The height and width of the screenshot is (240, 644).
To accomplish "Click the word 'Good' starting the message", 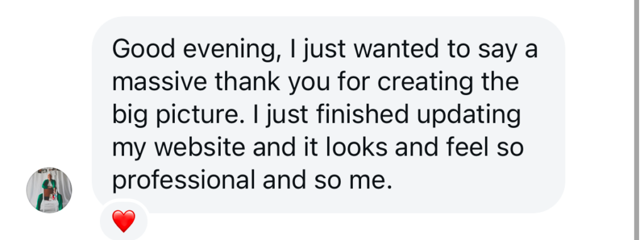I will pyautogui.click(x=144, y=49).
